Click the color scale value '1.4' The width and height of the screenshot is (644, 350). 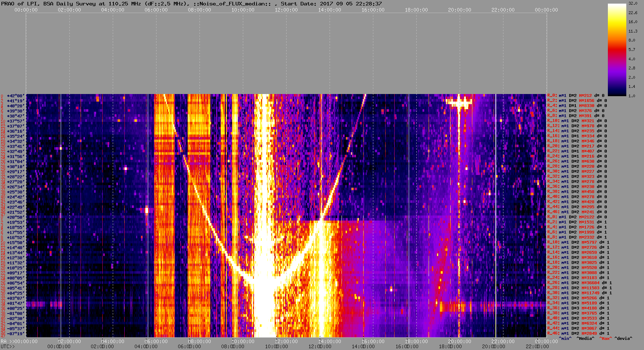click(632, 86)
